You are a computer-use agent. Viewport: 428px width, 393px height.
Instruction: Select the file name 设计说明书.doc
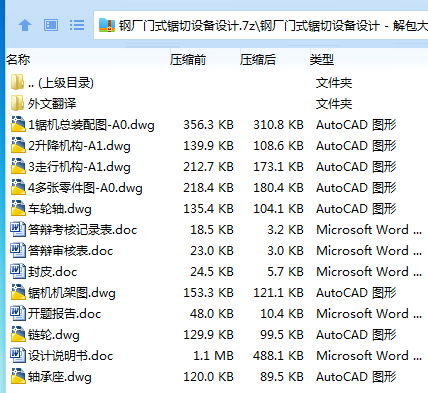[x=71, y=356]
